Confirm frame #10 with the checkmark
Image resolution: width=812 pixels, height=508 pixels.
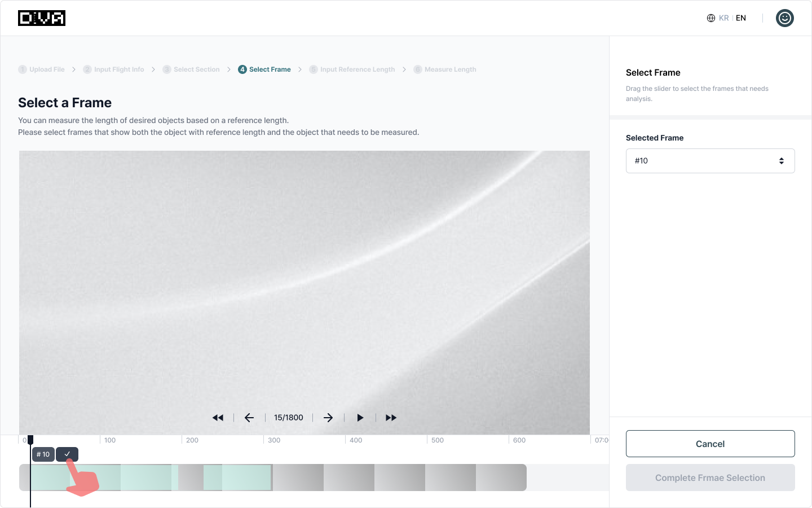67,454
